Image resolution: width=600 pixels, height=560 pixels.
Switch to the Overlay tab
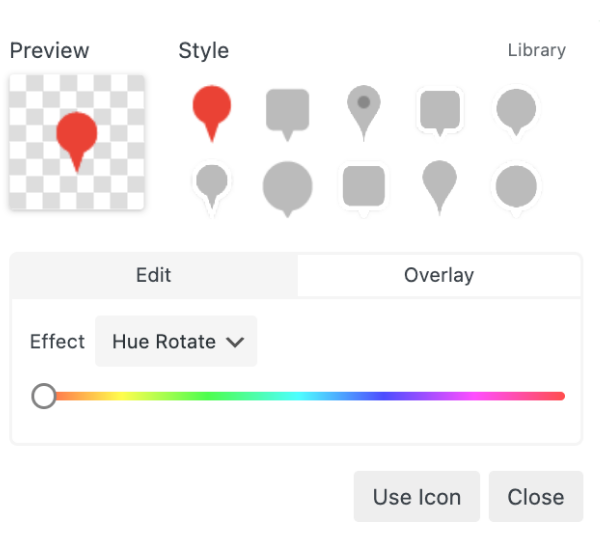pyautogui.click(x=439, y=275)
